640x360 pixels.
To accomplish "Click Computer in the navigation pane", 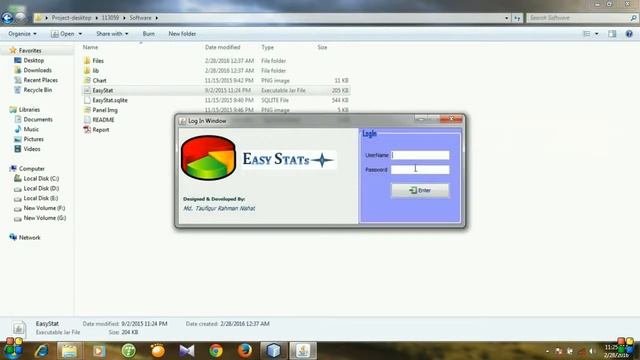I will (x=31, y=169).
